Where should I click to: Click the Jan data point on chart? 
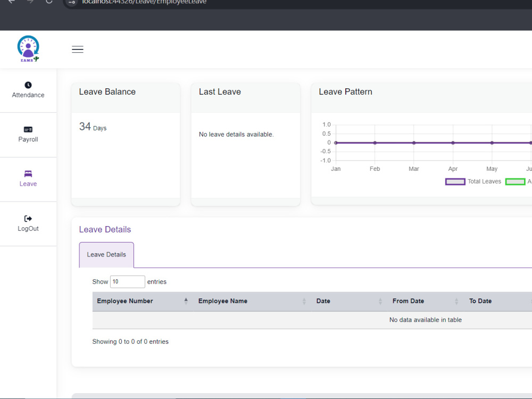tap(336, 143)
